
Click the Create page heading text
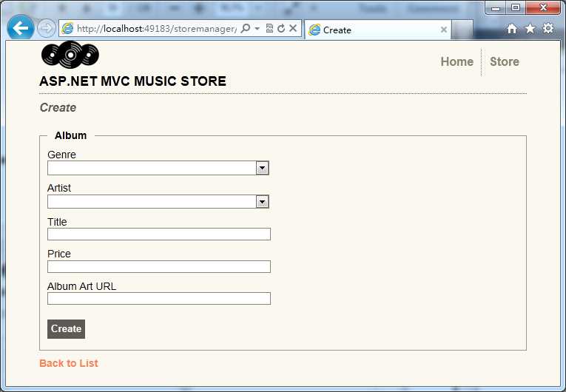(x=58, y=107)
